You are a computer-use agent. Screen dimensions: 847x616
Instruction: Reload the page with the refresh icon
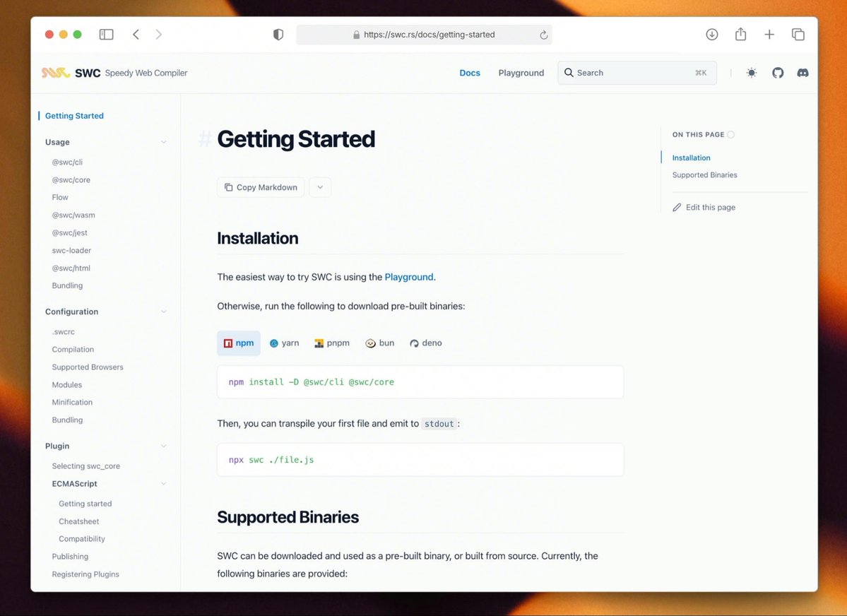tap(543, 35)
